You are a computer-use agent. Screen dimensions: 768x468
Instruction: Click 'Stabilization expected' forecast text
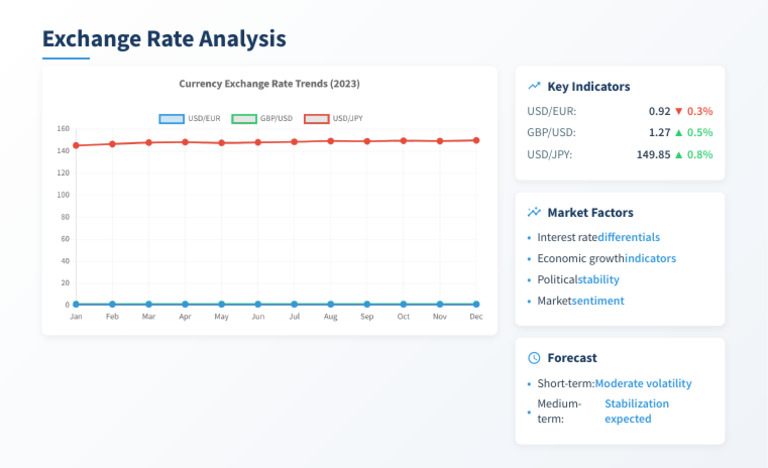637,411
